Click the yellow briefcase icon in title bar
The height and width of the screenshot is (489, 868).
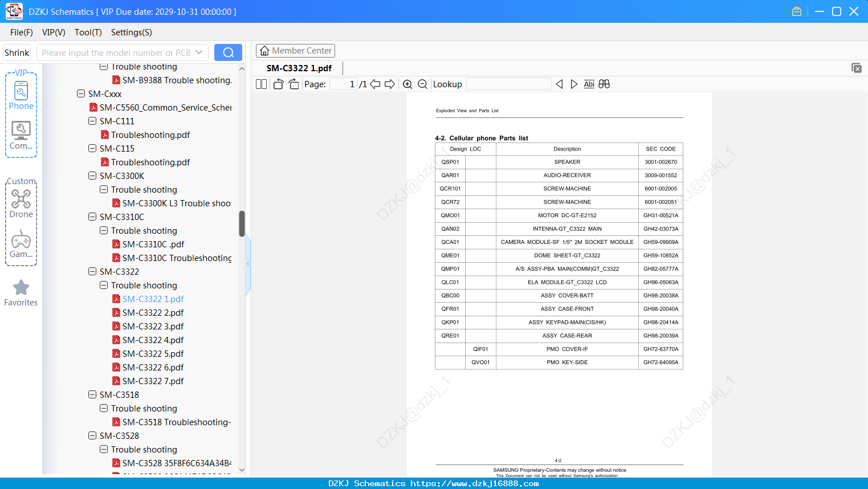coord(797,11)
